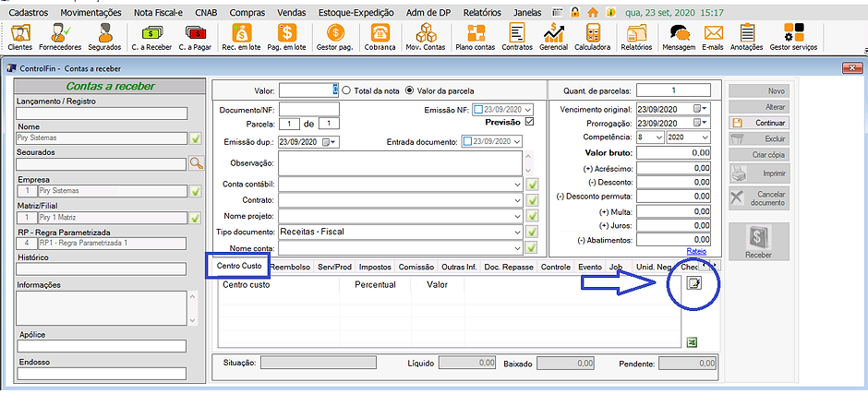Open the Gestor serviços icon
Viewport: 868px width, 406px height.
point(792,37)
